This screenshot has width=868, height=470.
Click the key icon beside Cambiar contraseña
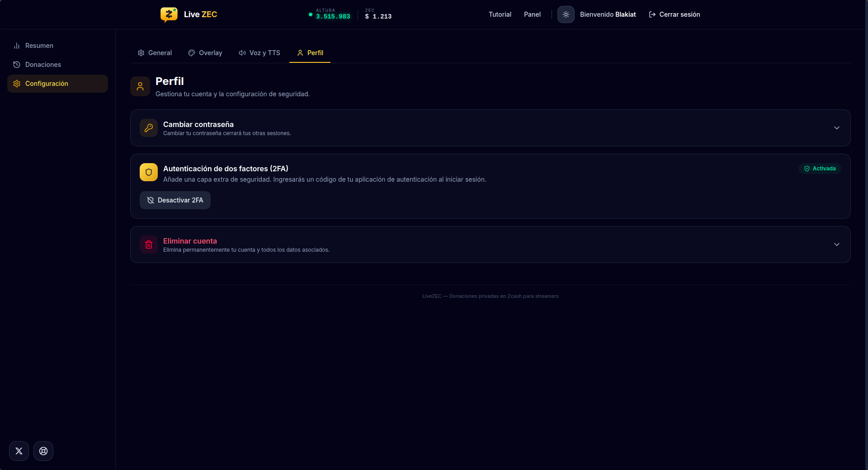tap(149, 128)
